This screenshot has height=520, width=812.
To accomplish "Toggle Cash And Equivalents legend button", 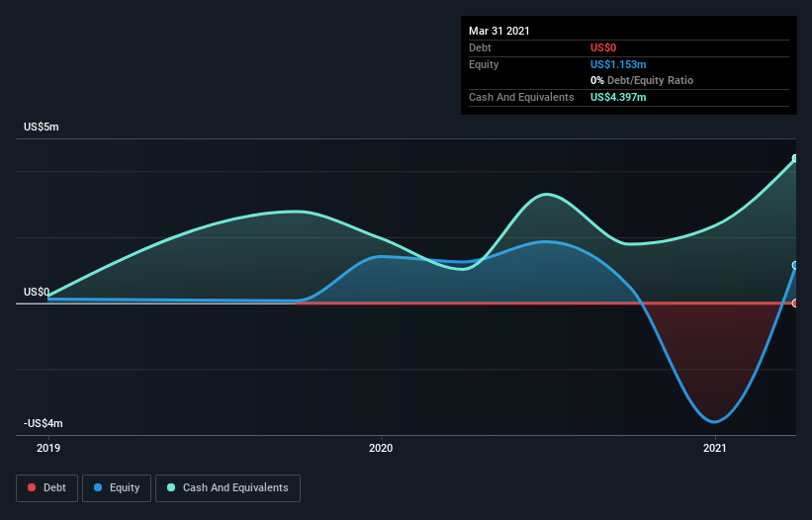I will [x=227, y=488].
